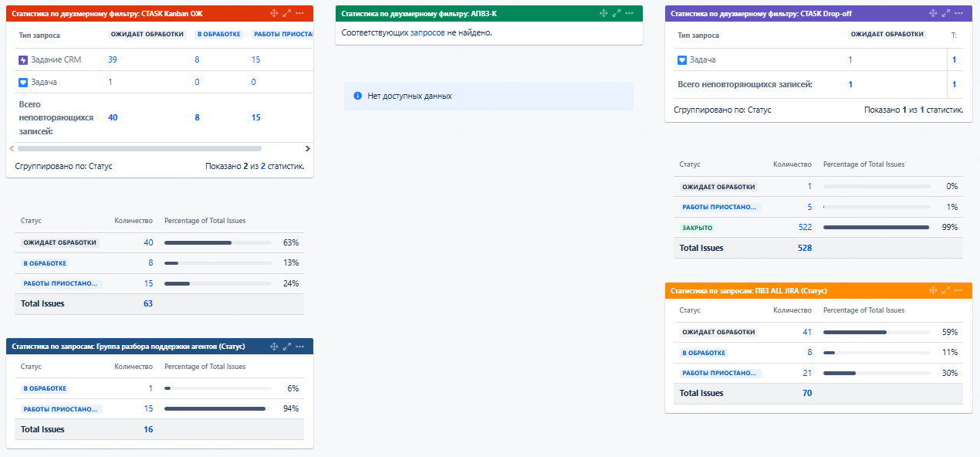The image size is (980, 457).
Task: Click right scroll arrow in CTASK Kanban table
Action: coord(307,148)
